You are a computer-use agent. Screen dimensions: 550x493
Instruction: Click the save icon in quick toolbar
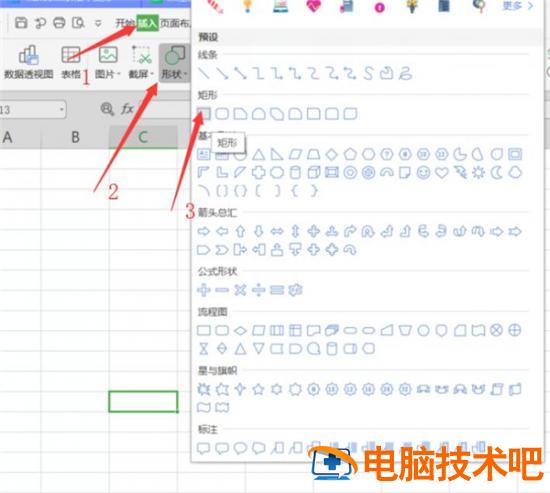click(x=21, y=23)
